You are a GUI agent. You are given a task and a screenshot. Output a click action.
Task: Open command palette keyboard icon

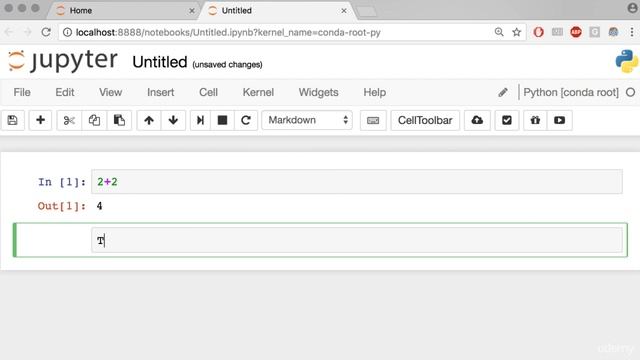[x=373, y=120]
